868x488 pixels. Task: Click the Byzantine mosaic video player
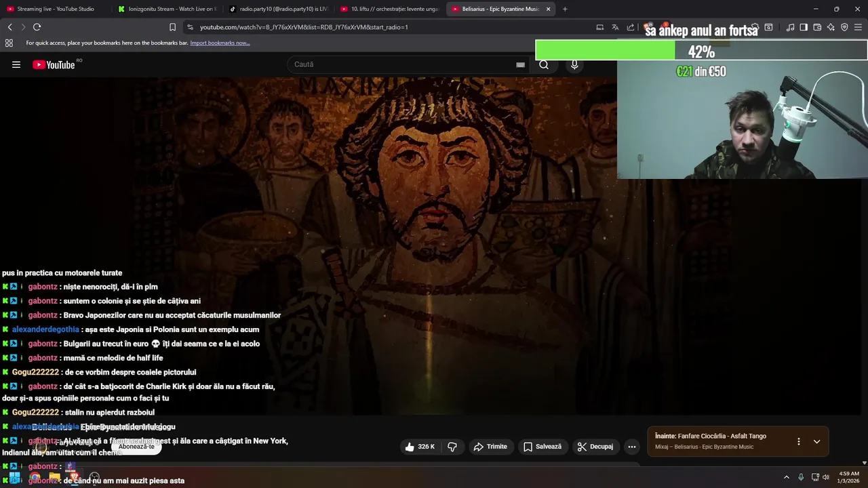430,245
